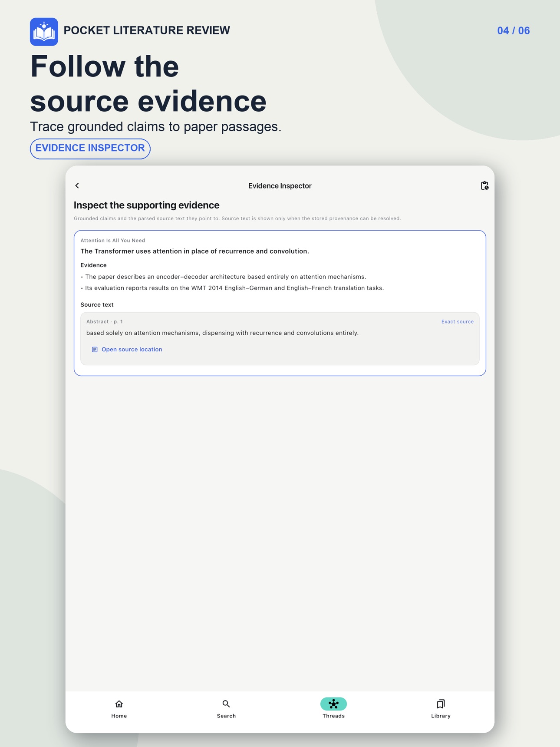Tap the Pocket Literature Review app logo
Screen dimensions: 560x747
(44, 32)
